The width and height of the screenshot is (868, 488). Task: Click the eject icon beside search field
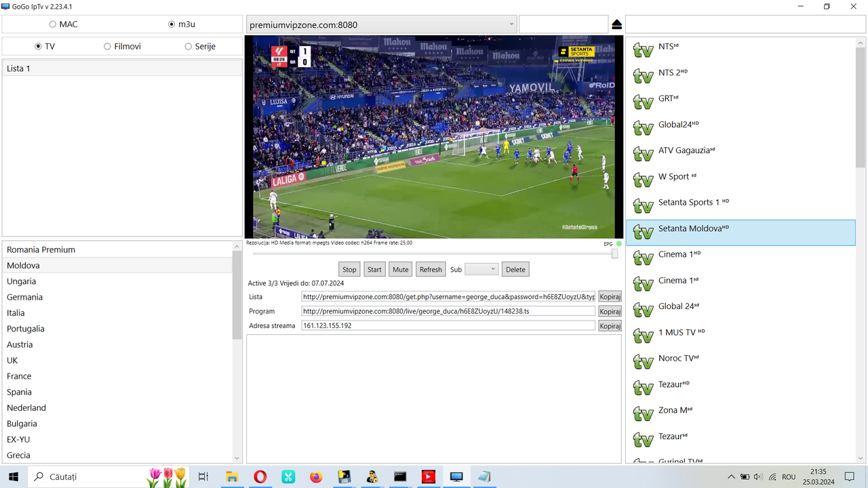(616, 25)
